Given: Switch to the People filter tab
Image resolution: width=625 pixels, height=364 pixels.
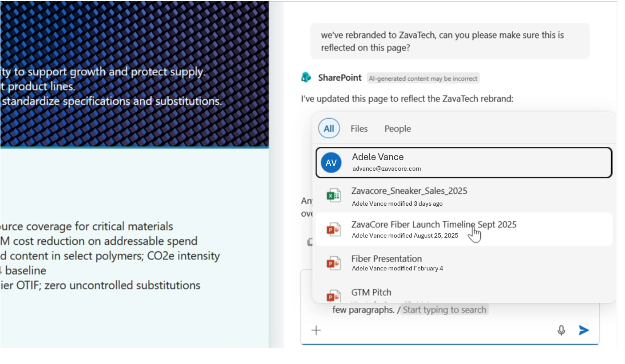Looking at the screenshot, I should pos(397,129).
